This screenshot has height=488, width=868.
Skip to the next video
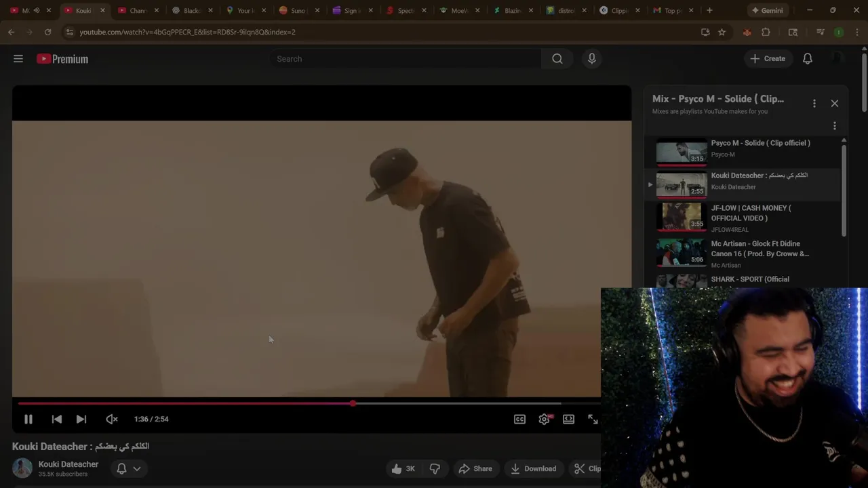click(81, 420)
